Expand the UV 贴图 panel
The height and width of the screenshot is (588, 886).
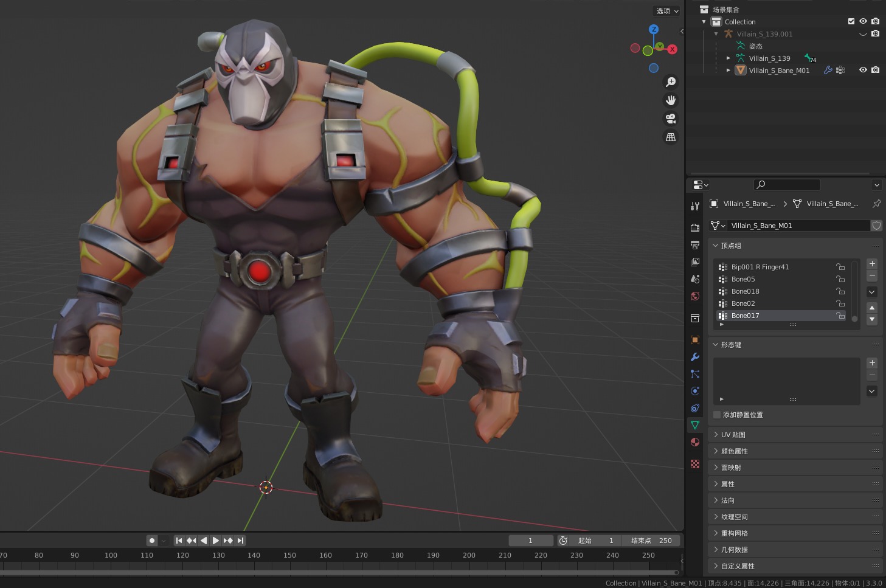tap(716, 435)
